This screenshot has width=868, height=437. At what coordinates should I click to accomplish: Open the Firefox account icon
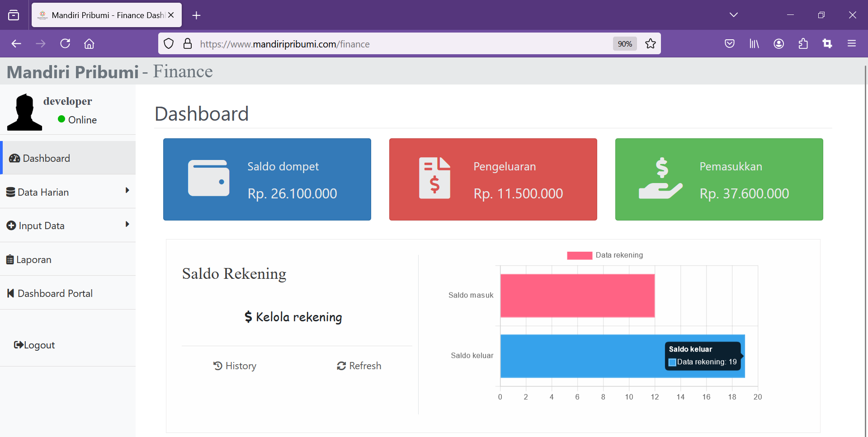(x=778, y=44)
